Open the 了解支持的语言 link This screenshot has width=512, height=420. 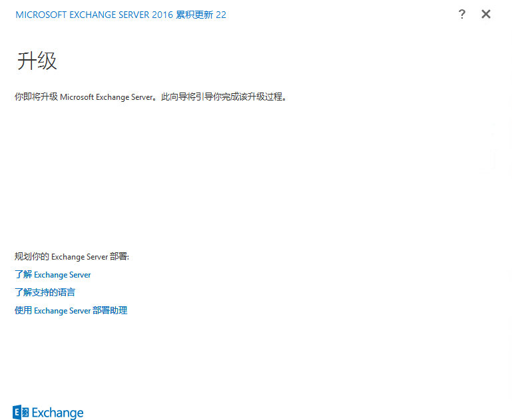[x=45, y=292]
